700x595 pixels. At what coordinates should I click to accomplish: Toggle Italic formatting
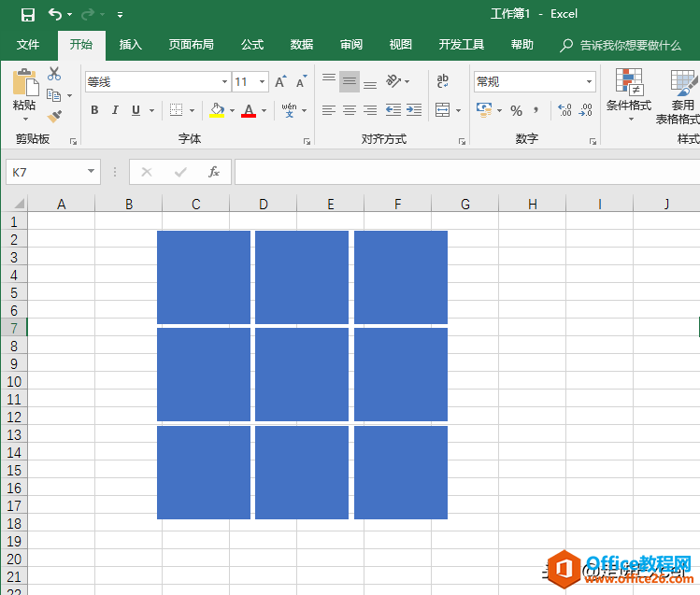[115, 109]
